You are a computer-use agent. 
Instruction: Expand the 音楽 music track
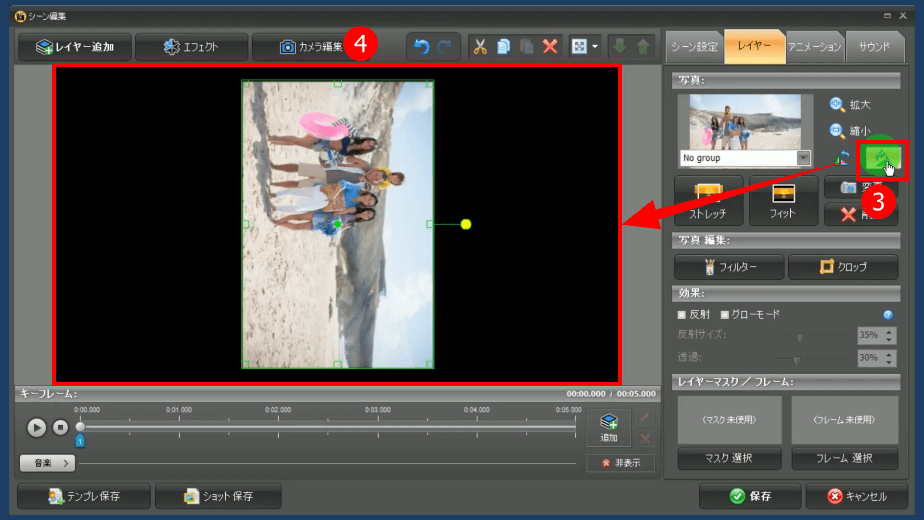tap(47, 463)
